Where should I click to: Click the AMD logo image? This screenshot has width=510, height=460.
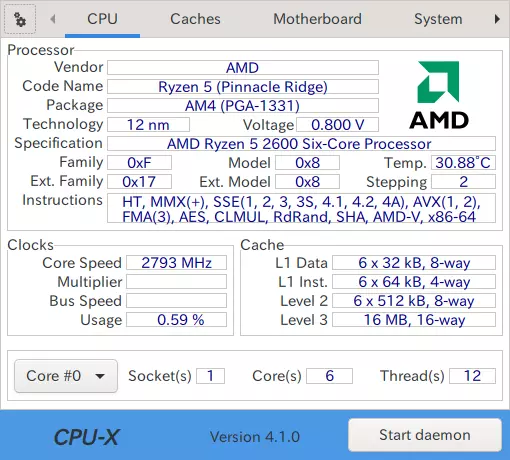pos(439,95)
